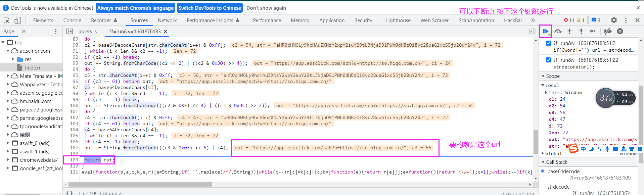Viewport: 644px width, 195px height.
Task: Open DevTools settings gear
Action: pyautogui.click(x=614, y=20)
